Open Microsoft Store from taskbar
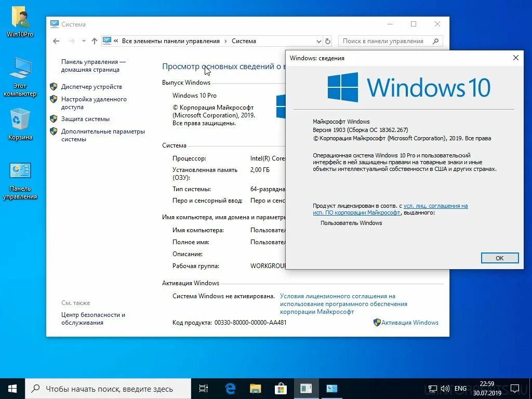The width and height of the screenshot is (532, 399). point(281,389)
